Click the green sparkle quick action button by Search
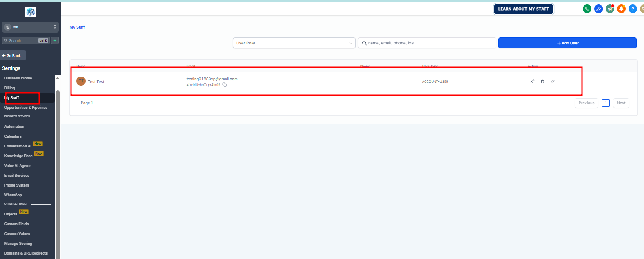The height and width of the screenshot is (259, 644). (x=55, y=40)
